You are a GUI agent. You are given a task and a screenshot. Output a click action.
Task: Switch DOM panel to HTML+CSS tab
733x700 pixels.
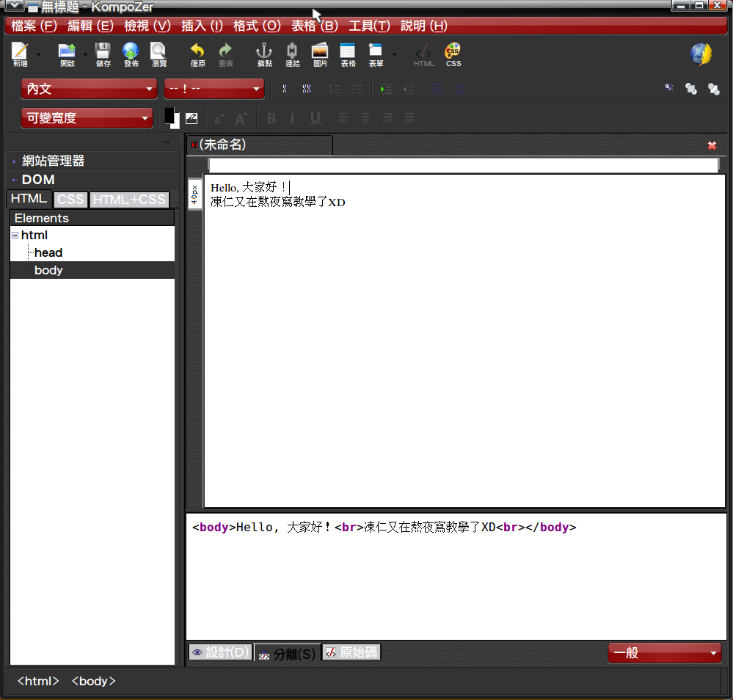(129, 200)
